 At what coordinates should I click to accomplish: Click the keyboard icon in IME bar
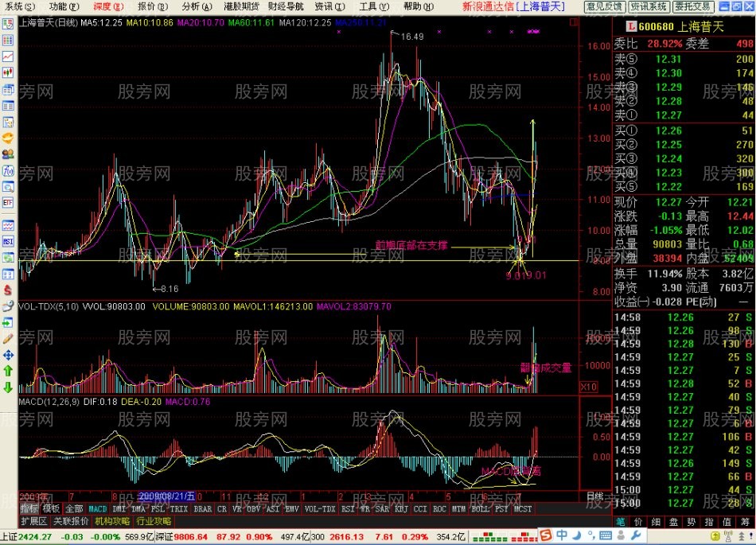[x=606, y=535]
